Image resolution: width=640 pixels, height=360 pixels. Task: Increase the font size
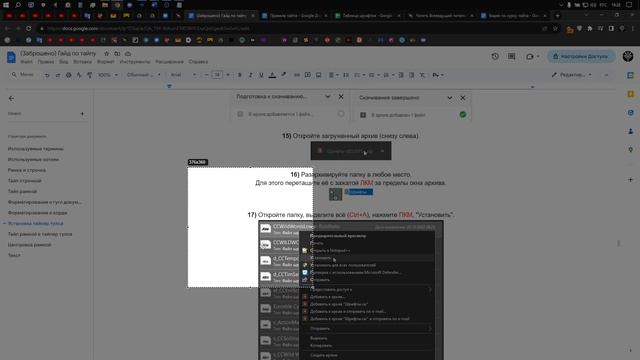click(228, 75)
